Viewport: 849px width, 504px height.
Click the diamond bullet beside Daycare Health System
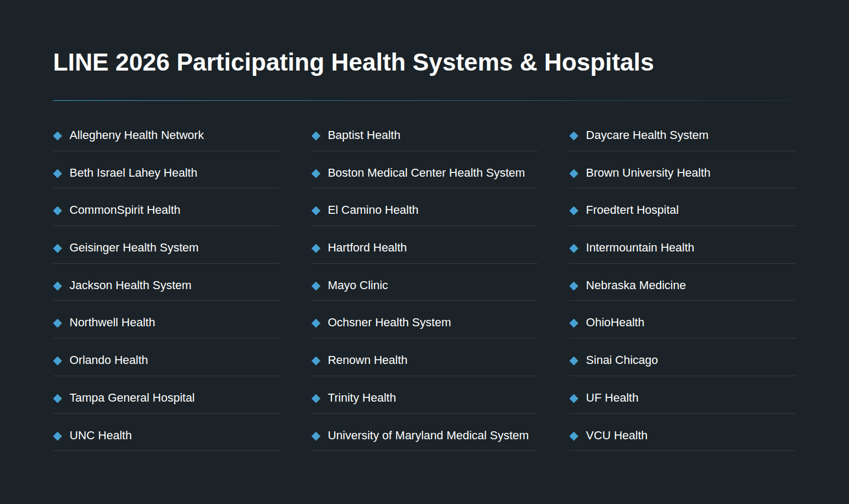574,136
